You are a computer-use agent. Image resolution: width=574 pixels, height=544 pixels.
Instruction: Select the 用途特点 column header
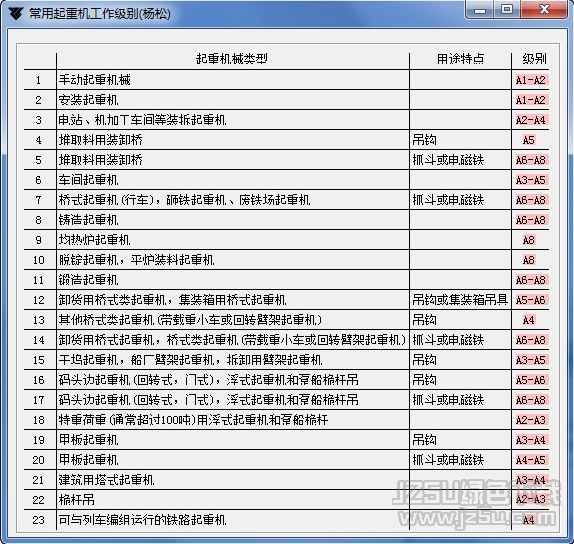460,59
